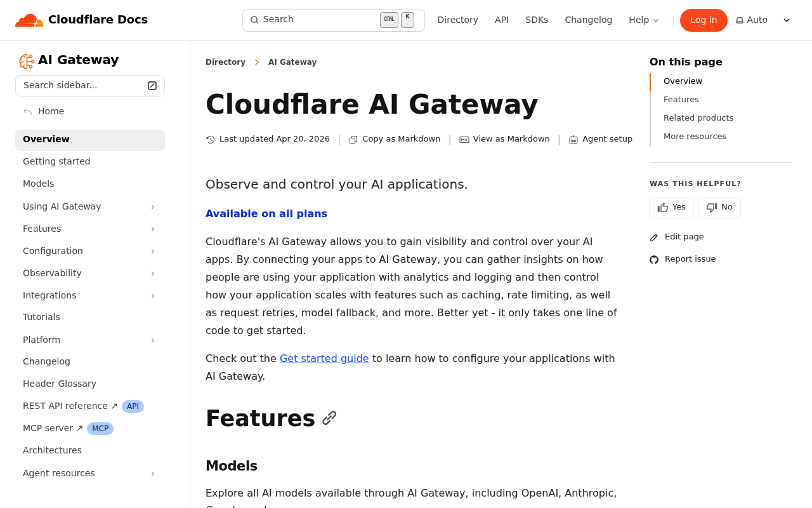Click the API badge next to REST API reference
Screen dimensions: 812x508
tap(133, 406)
